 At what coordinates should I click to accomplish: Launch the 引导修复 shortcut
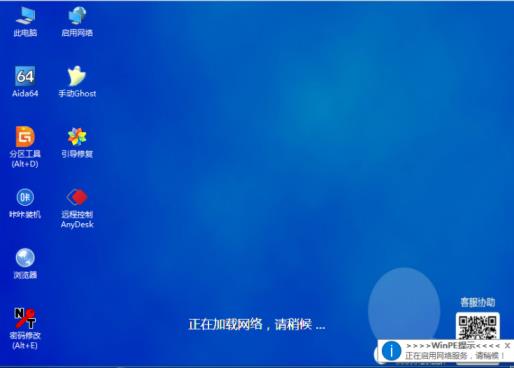(x=77, y=143)
